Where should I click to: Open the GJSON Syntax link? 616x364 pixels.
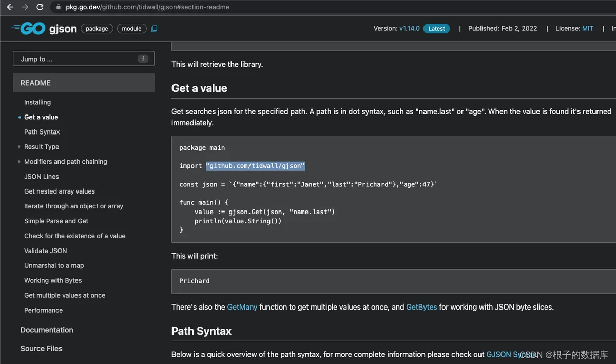point(511,354)
